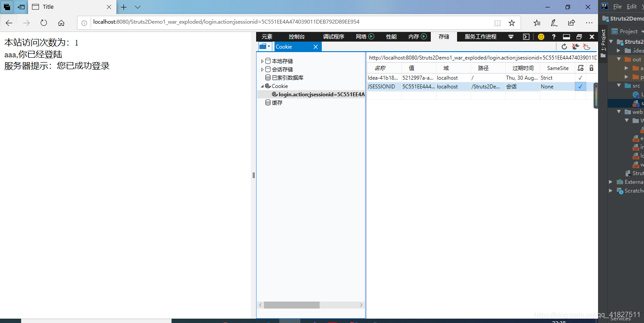This screenshot has width=644, height=323.
Task: Open DevTools help question mark
Action: [554, 37]
